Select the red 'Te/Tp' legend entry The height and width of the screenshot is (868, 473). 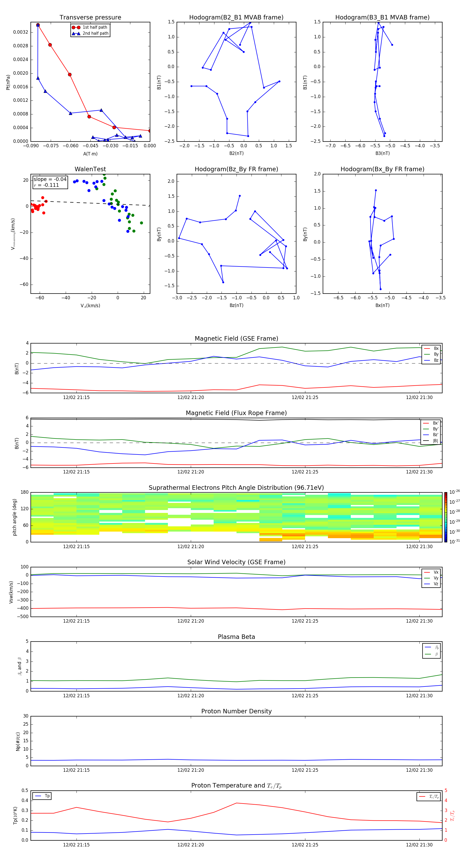[x=429, y=796]
